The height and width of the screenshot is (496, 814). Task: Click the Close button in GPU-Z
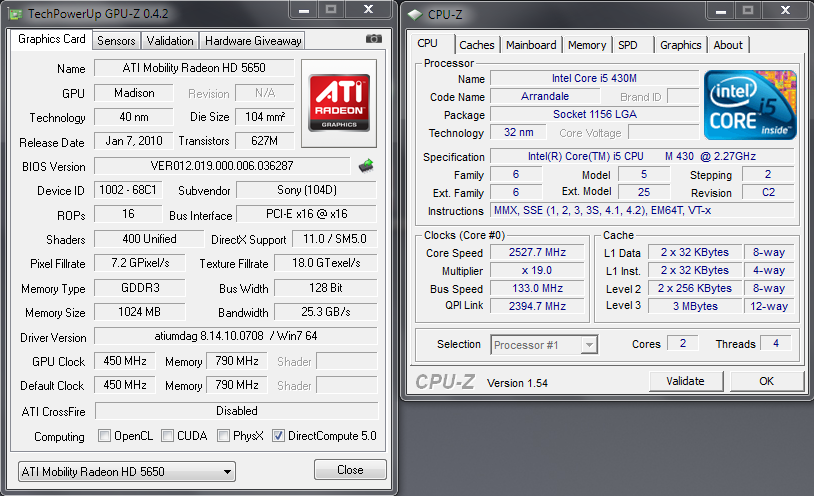tap(350, 470)
